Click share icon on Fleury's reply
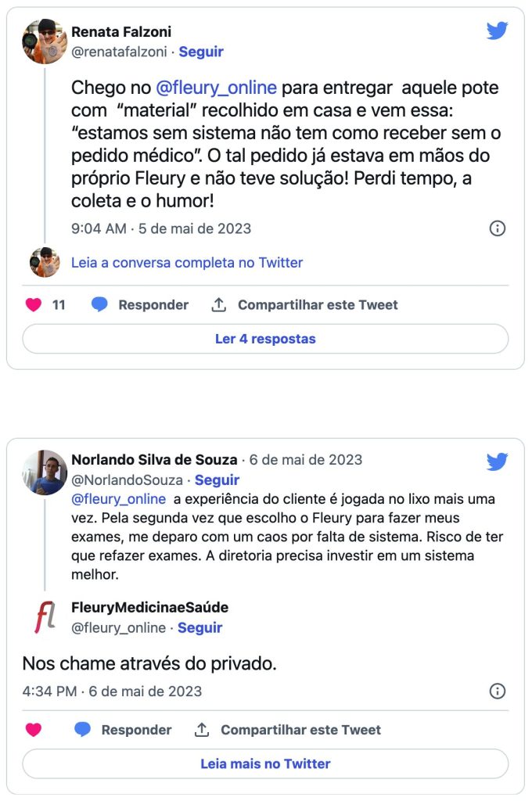The height and width of the screenshot is (801, 532). [202, 730]
